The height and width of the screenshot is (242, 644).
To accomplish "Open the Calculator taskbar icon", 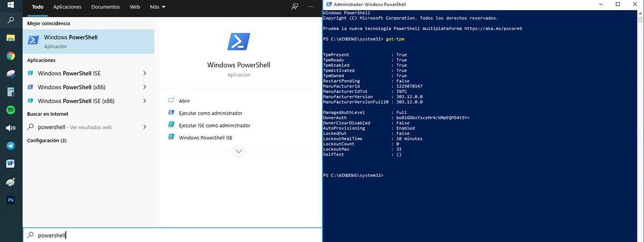I will point(11,92).
